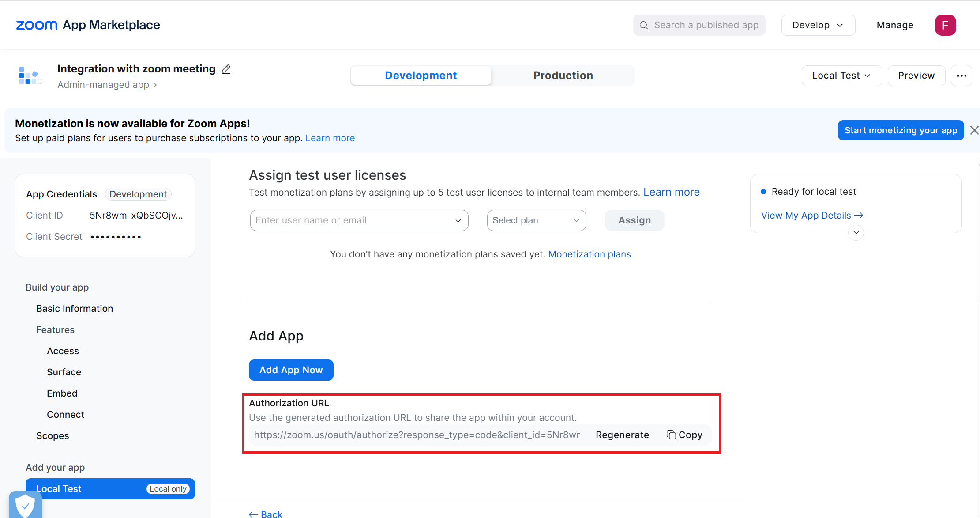Close the monetization banner
This screenshot has height=518, width=980.
click(x=974, y=130)
